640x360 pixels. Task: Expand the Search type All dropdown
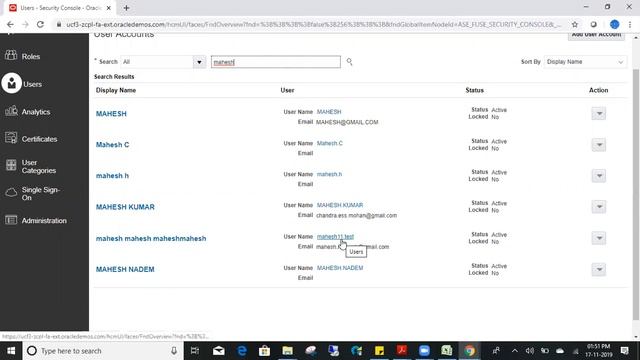point(199,62)
